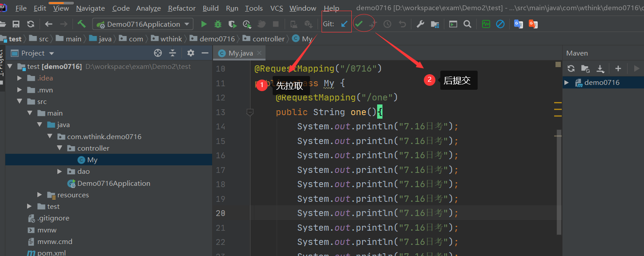The image size is (644, 256).
Task: Locate current file in Project panel
Action: tap(158, 53)
